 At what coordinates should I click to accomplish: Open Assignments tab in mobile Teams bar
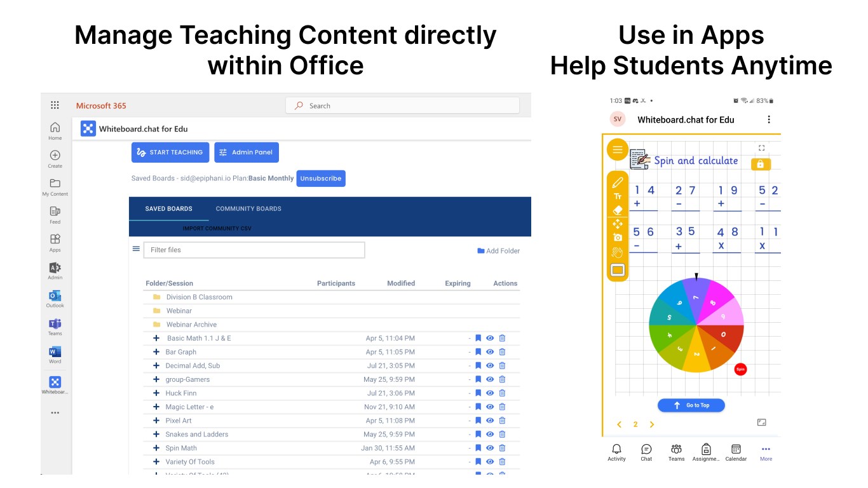[706, 452]
